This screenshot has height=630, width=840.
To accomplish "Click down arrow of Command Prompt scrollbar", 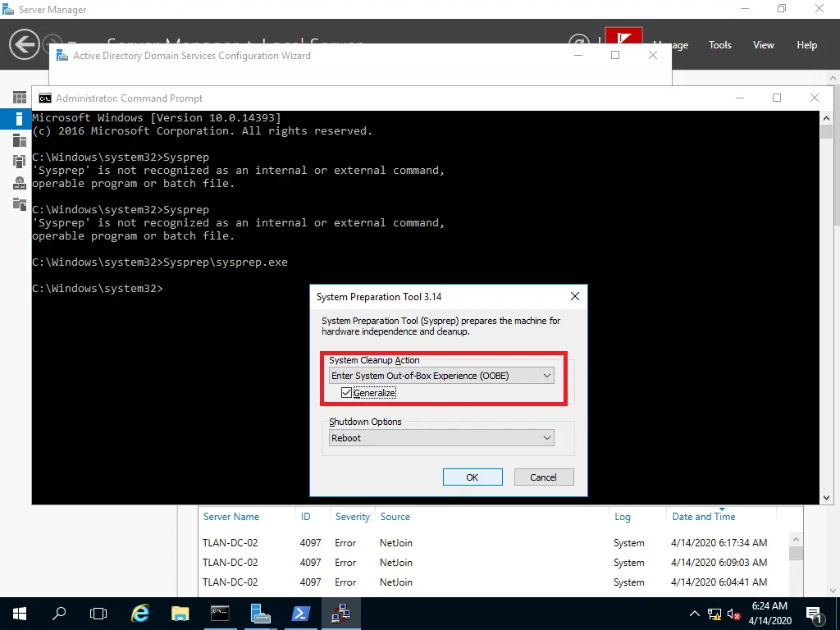I will pos(826,498).
